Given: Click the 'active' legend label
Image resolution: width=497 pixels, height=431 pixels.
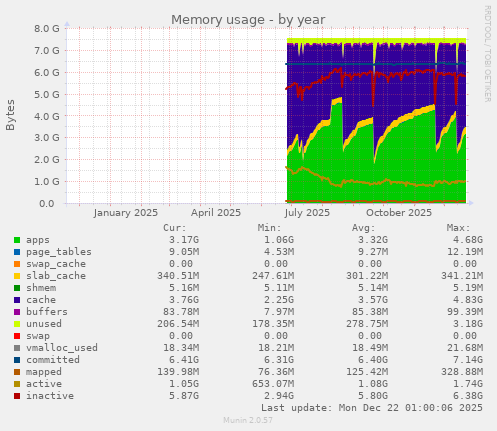Looking at the screenshot, I should point(44,384).
